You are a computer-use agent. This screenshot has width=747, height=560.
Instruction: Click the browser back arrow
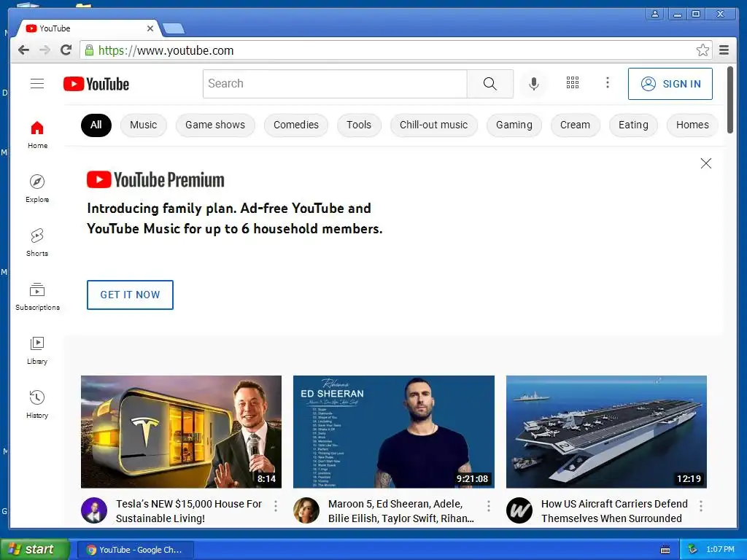23,50
